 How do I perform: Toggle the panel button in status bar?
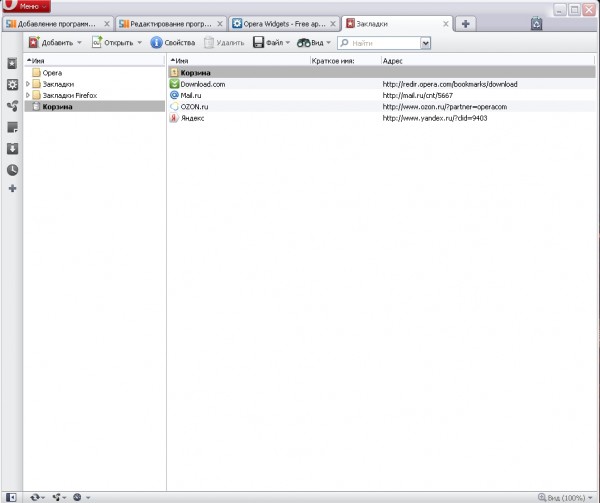tap(11, 497)
